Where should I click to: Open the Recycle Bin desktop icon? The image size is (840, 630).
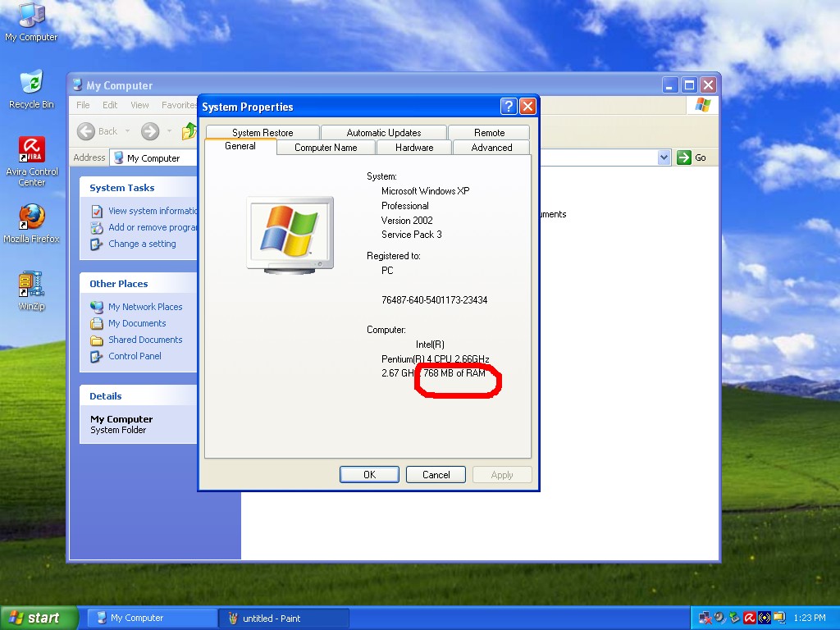tap(31, 89)
